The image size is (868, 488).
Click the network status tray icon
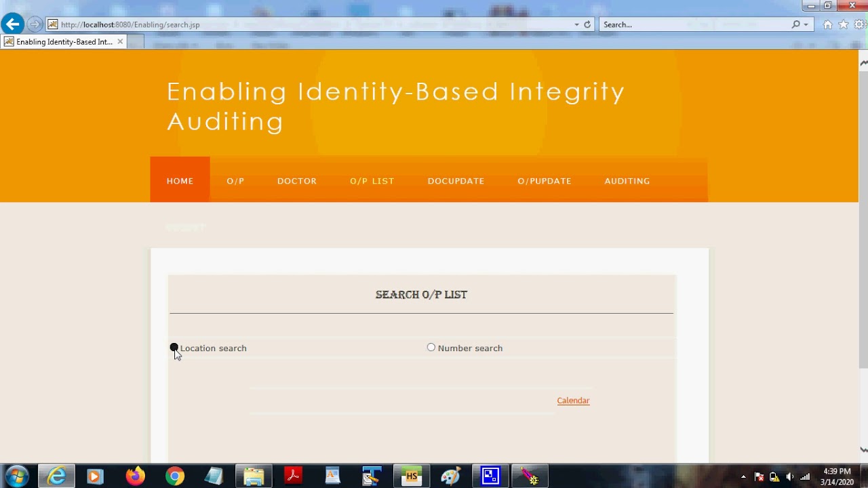pyautogui.click(x=774, y=476)
